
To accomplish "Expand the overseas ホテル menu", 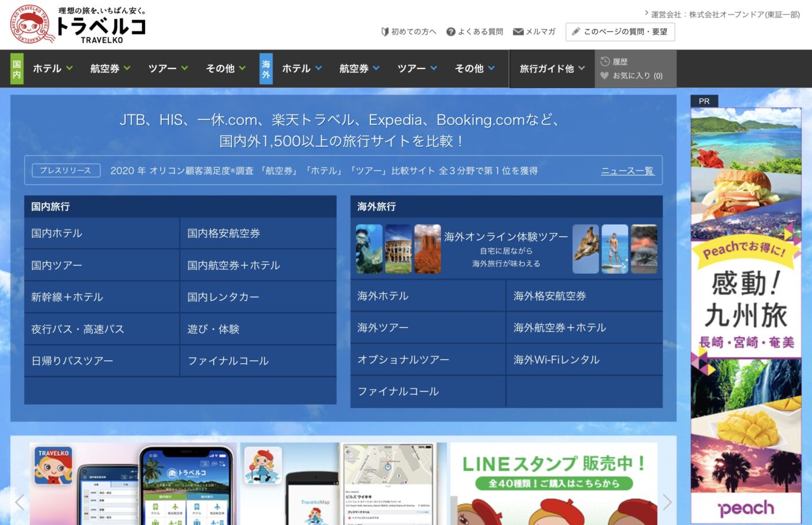I will [x=302, y=68].
